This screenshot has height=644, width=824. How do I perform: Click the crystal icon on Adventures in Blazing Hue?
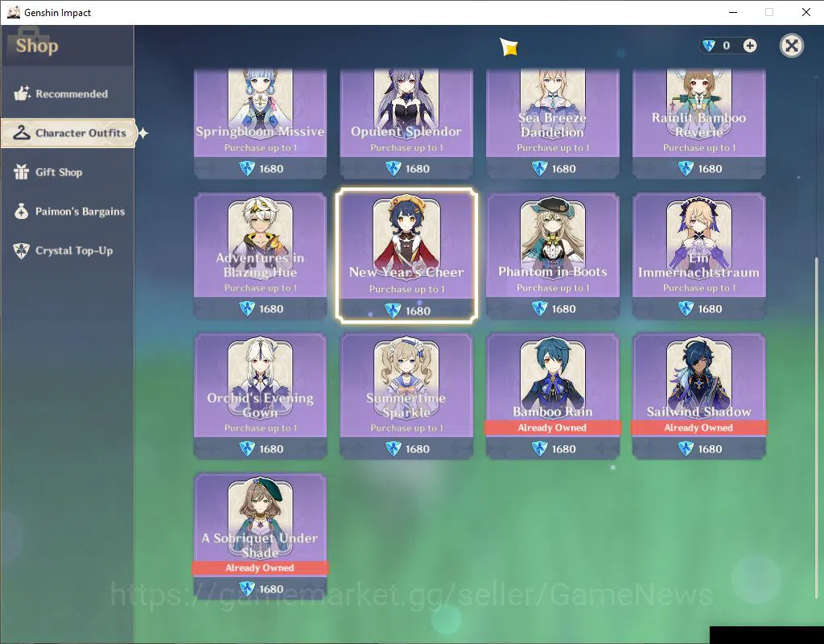(x=247, y=308)
